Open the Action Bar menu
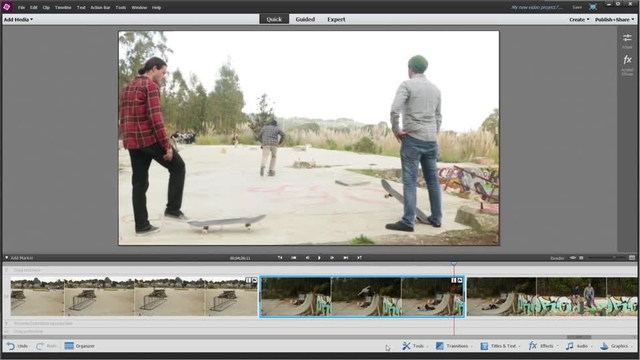The height and width of the screenshot is (360, 640). pyautogui.click(x=100, y=7)
